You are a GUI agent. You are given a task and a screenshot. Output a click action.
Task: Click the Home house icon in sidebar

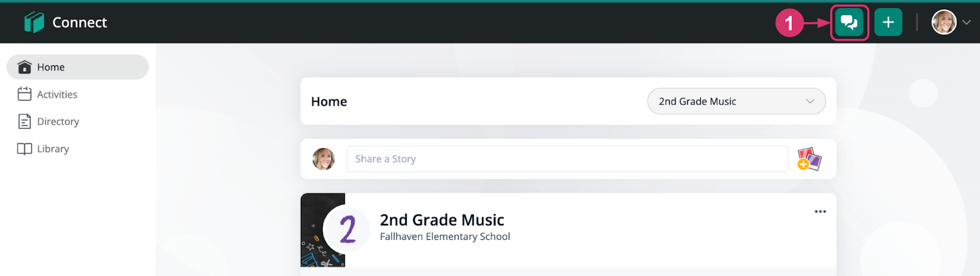point(24,67)
